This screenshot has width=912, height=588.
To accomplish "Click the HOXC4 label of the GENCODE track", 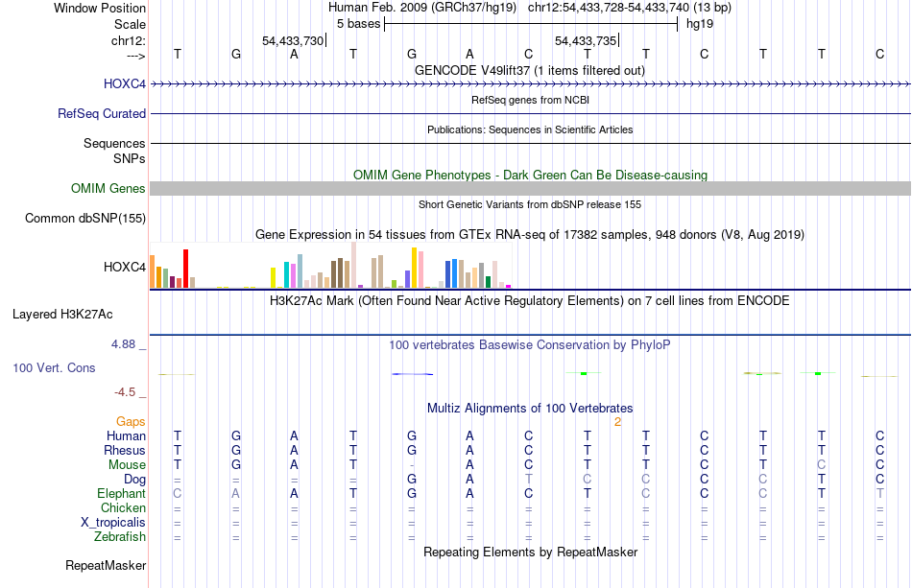I will tap(125, 83).
